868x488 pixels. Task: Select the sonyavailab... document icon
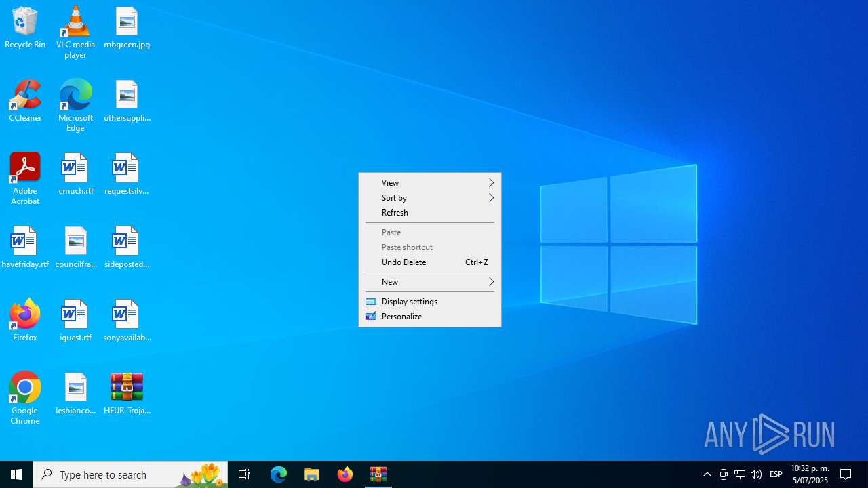[127, 321]
